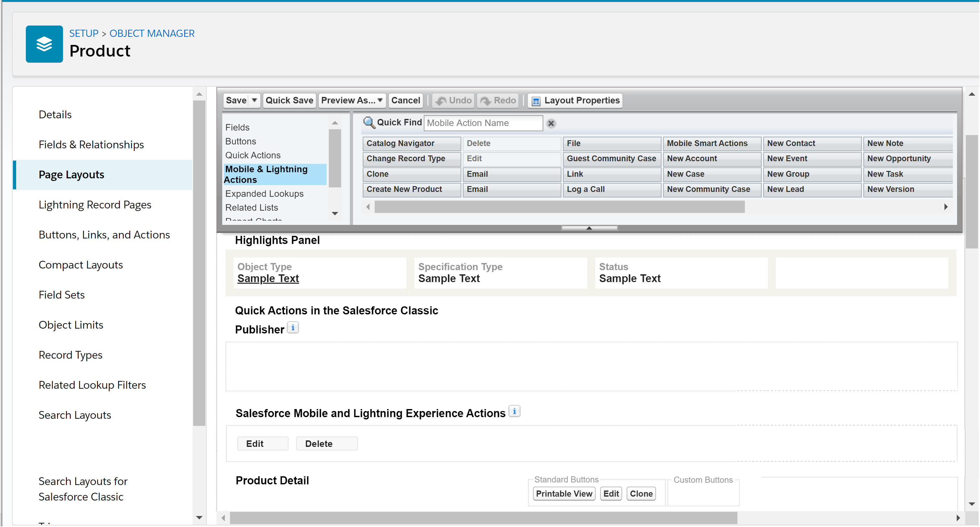This screenshot has height=527, width=980.
Task: Open the Save dropdown arrow
Action: click(x=255, y=100)
